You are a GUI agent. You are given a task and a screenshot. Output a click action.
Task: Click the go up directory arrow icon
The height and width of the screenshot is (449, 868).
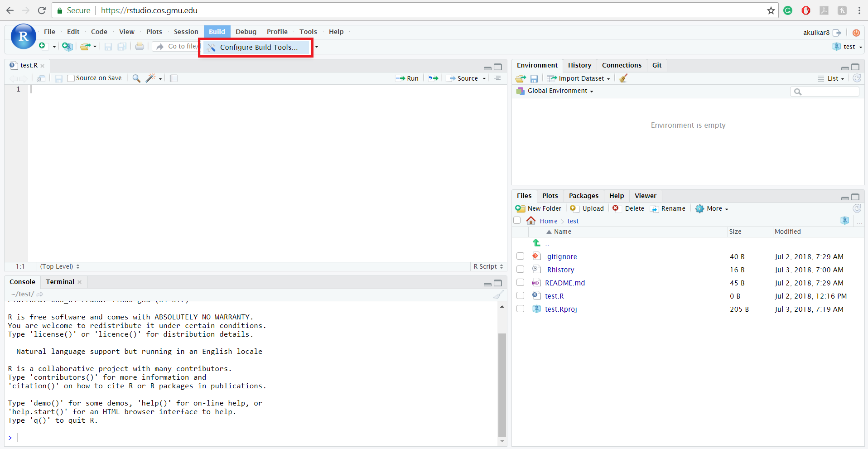[537, 243]
